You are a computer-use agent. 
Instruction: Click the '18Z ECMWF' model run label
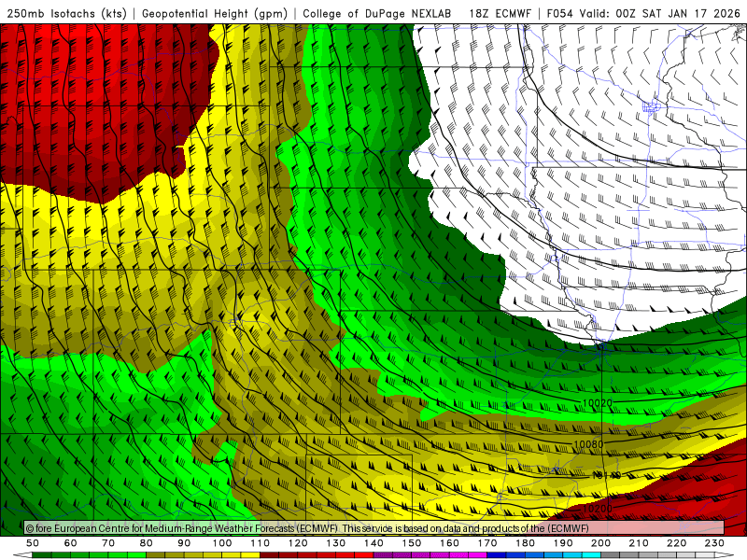click(x=500, y=13)
